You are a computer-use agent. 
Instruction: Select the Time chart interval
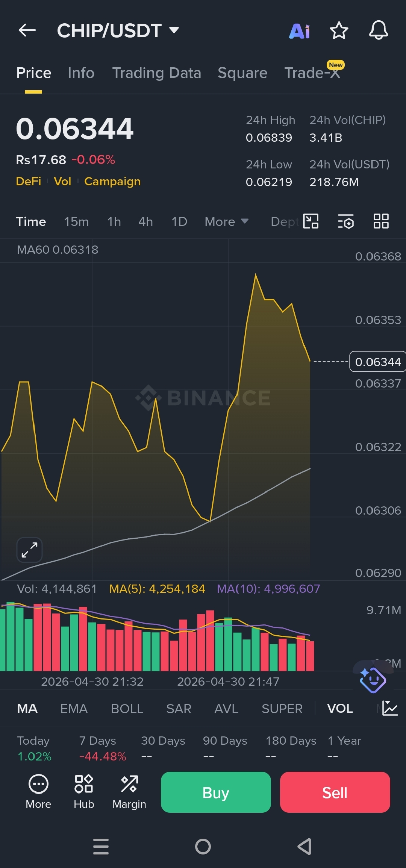coord(31,221)
